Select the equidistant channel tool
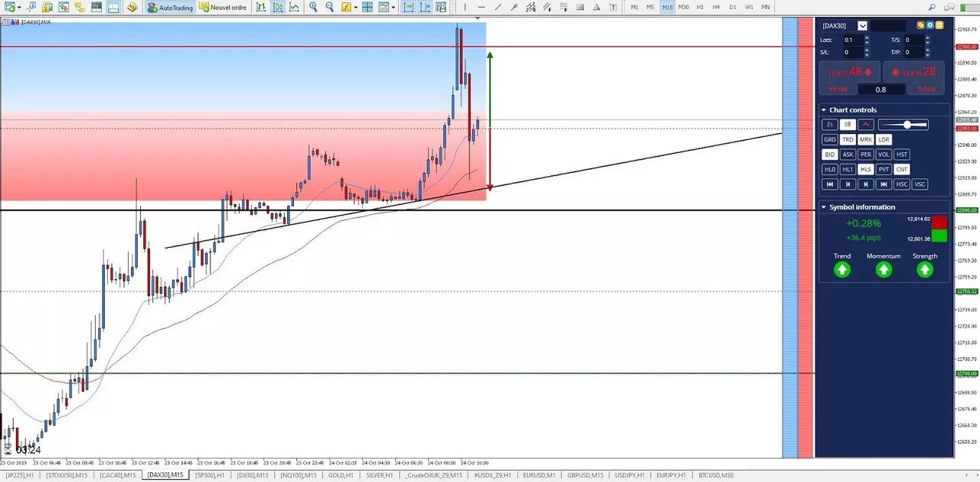Image resolution: width=980 pixels, height=482 pixels. 531,7
